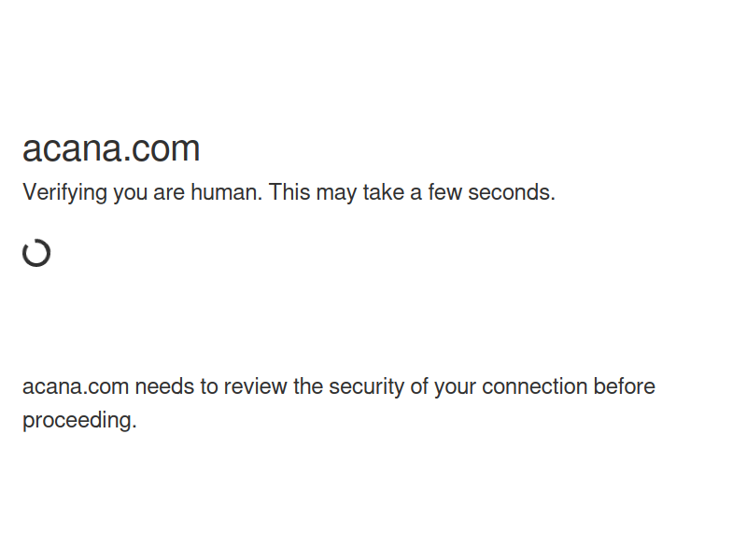Click the word 'take' in the subtitle
This screenshot has width=747, height=560.
[x=384, y=192]
